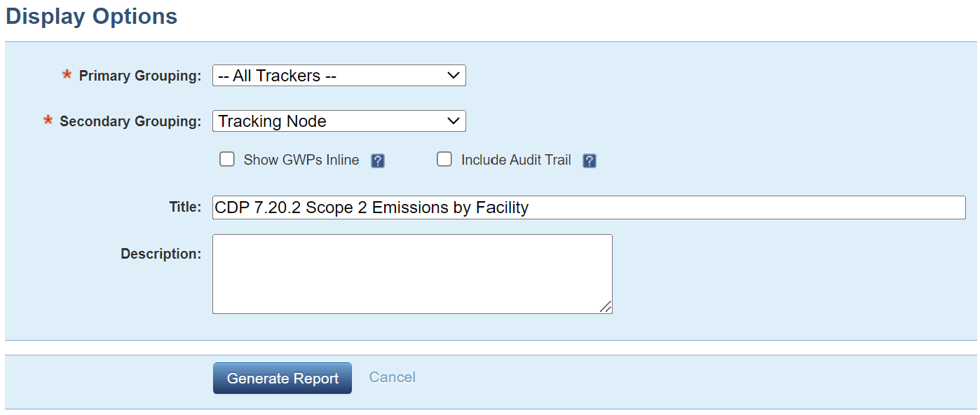Image resolution: width=980 pixels, height=415 pixels.
Task: Open the help icon beside Include Audit Trail
Action: click(590, 161)
